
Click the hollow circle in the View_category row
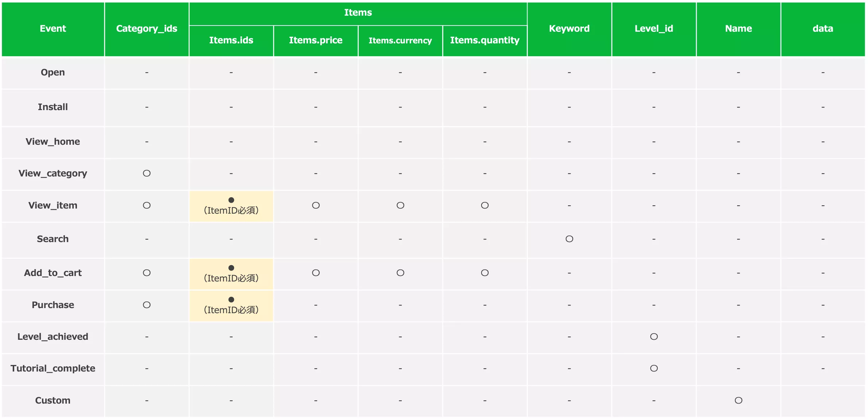coord(147,173)
